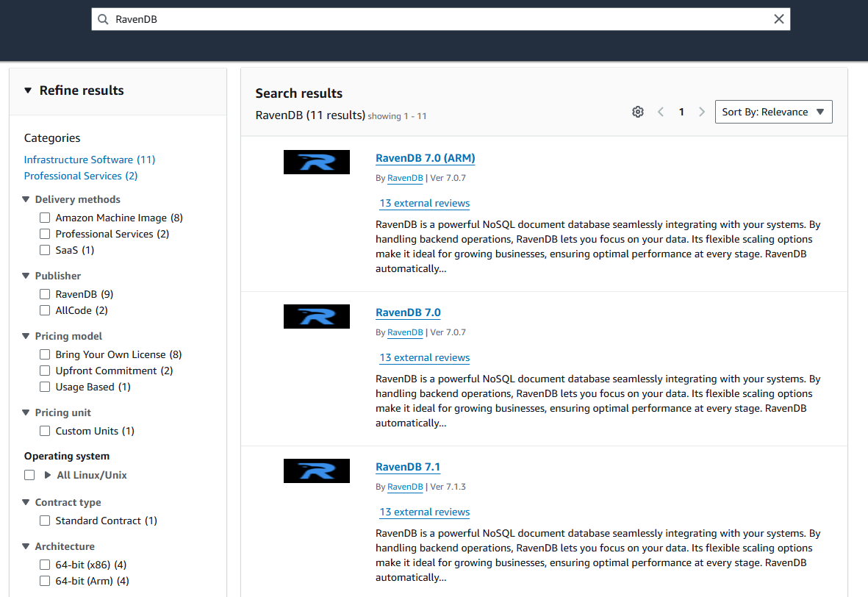Click RavenDB publisher link under RavenDB 7.1

(405, 487)
